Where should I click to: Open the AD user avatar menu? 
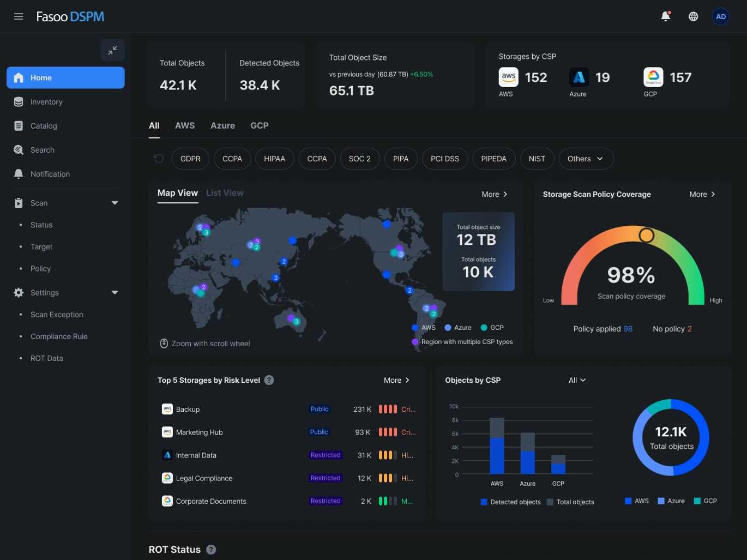[x=720, y=16]
